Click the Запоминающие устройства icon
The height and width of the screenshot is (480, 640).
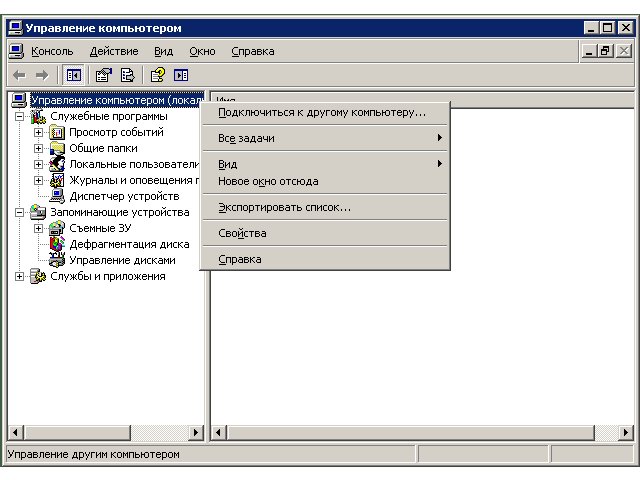pyautogui.click(x=38, y=212)
